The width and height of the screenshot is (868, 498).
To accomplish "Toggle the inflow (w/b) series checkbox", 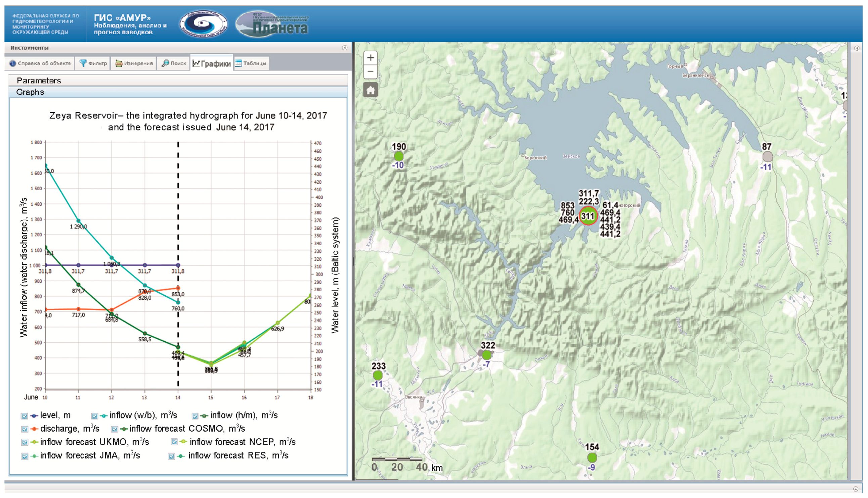I will click(x=94, y=416).
